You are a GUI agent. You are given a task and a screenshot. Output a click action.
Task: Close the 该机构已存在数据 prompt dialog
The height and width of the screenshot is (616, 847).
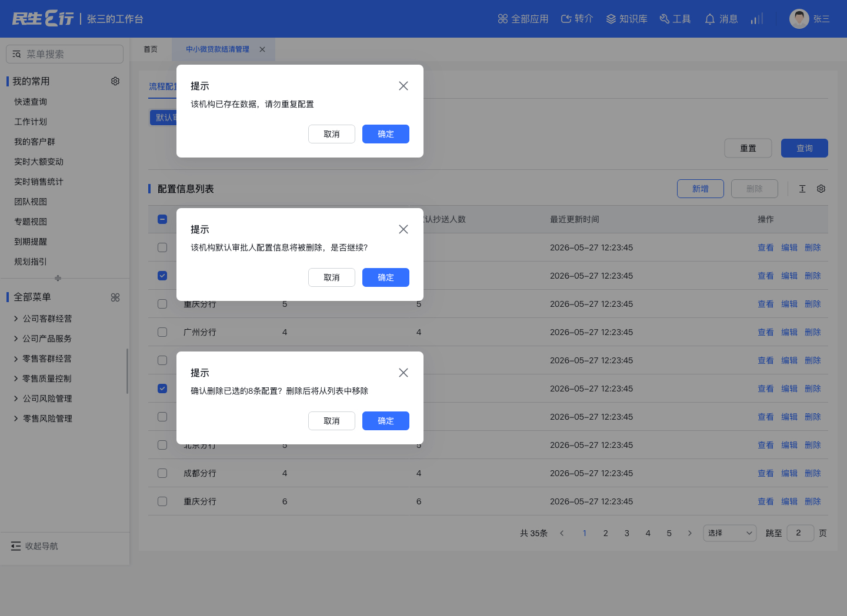404,86
